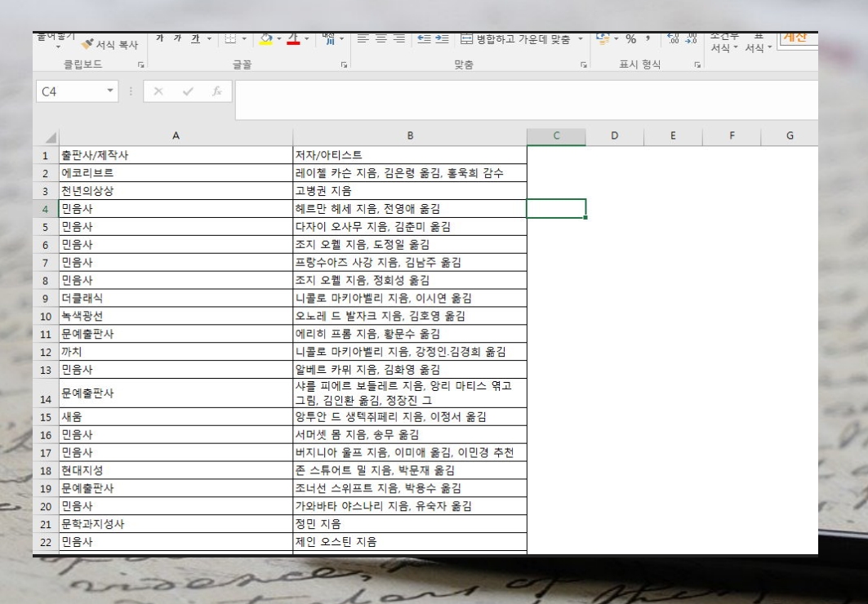Click cell 에코리브르
The image size is (868, 604).
pyautogui.click(x=176, y=172)
